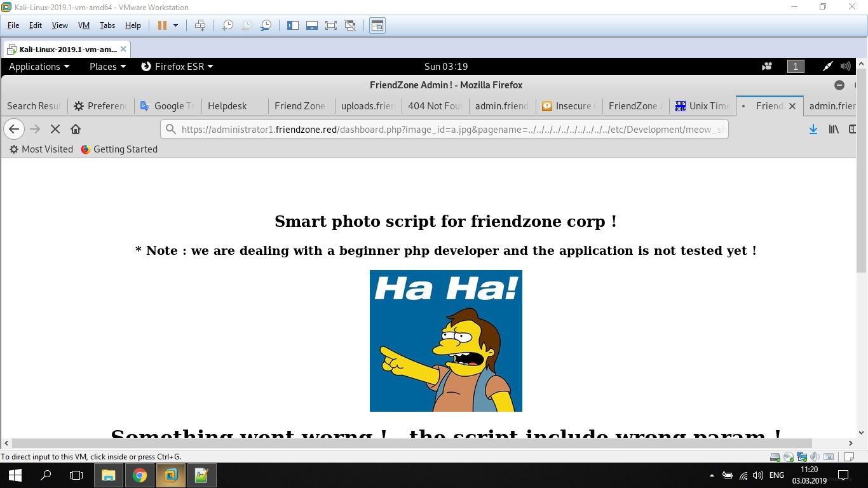Open the VM power options dropdown arrow
This screenshot has width=868, height=488.
(175, 25)
